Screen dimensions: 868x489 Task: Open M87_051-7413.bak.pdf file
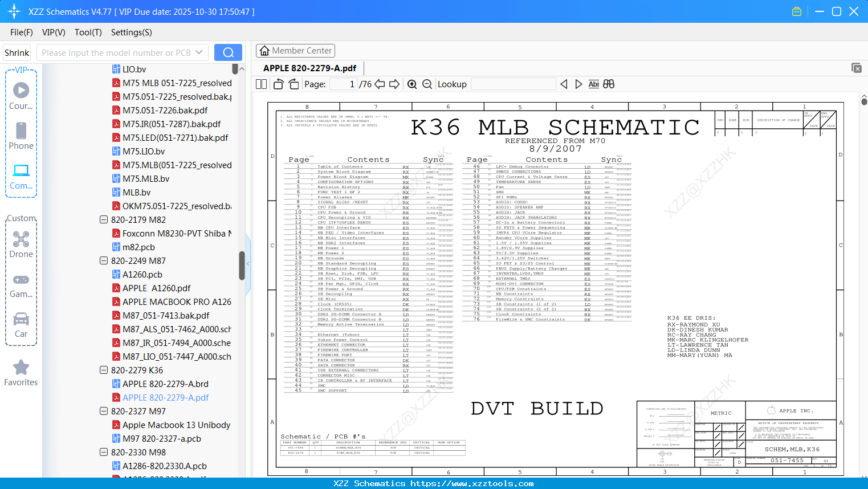166,315
